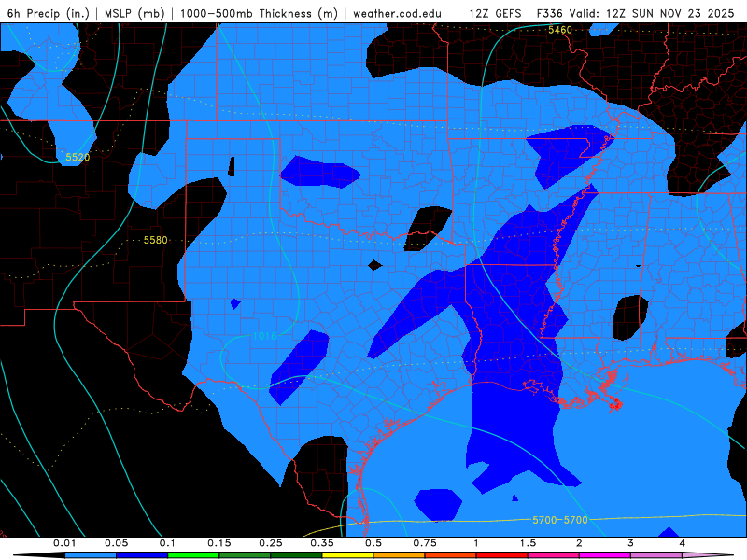
Task: Click the 0.1 colorbar tick label
Action: point(167,543)
